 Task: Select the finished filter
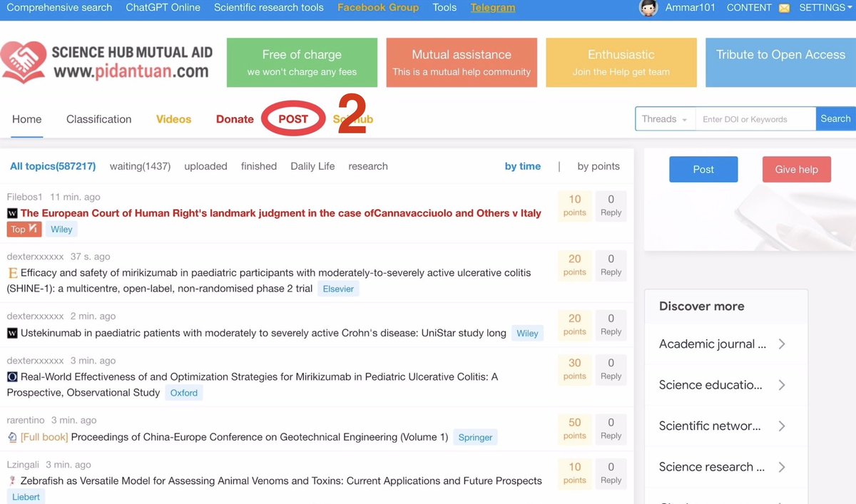coord(259,166)
